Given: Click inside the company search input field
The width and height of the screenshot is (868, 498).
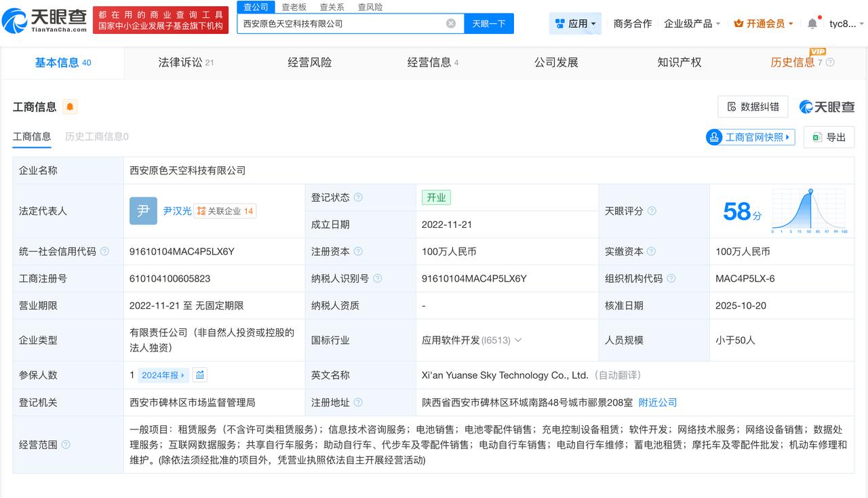Looking at the screenshot, I should click(339, 23).
